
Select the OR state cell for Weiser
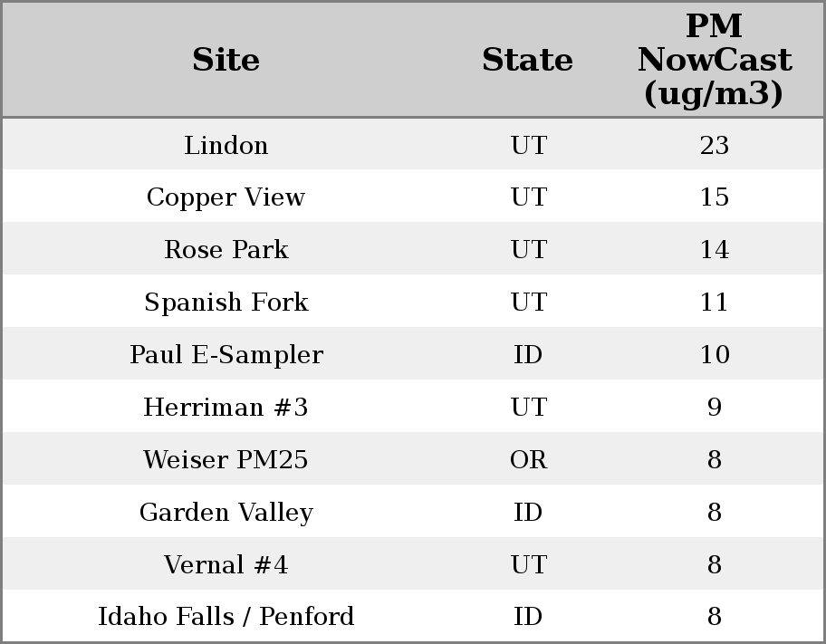tap(528, 460)
